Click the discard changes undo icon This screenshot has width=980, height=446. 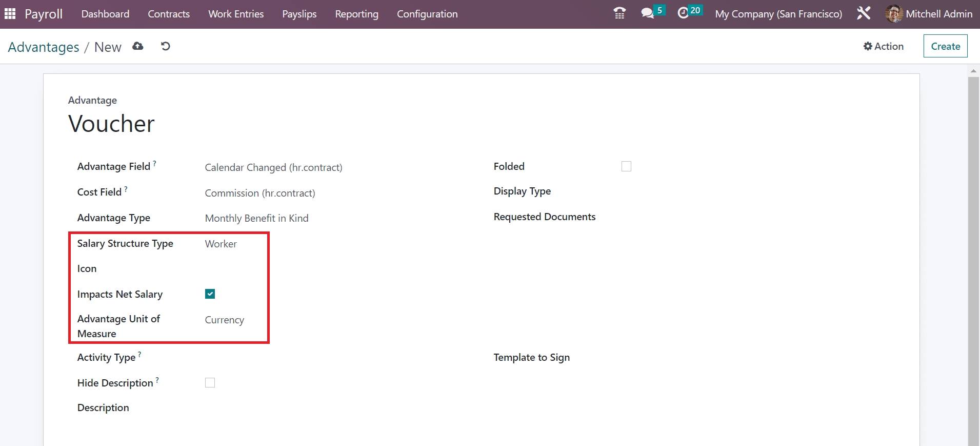pyautogui.click(x=165, y=46)
